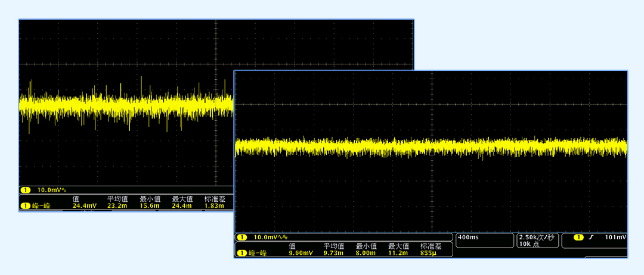The image size is (644, 275).
Task: Click the 1.83m standard deviation value
Action: pos(215,206)
